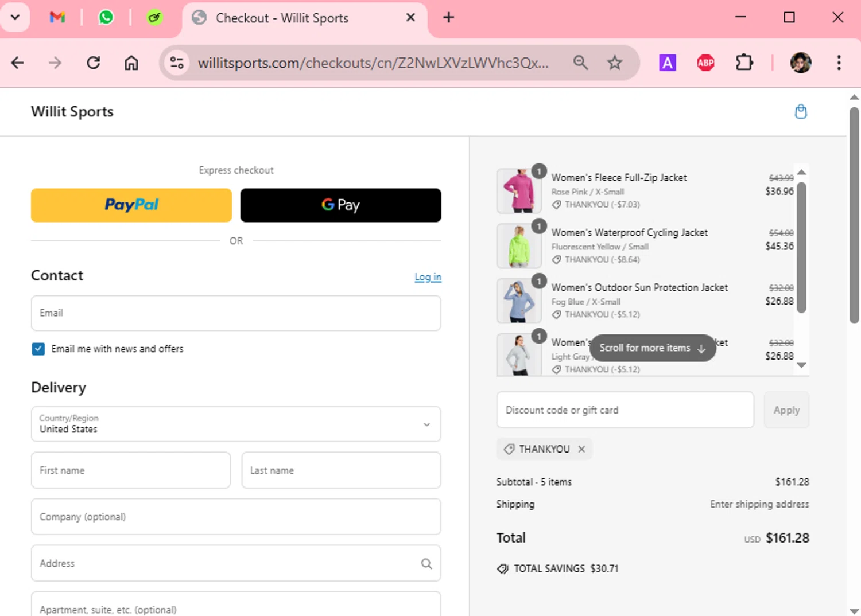The height and width of the screenshot is (616, 861).
Task: Open a new browser tab
Action: (448, 18)
